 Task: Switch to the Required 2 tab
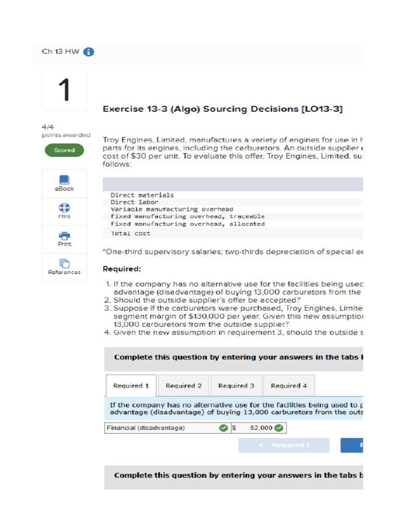pyautogui.click(x=183, y=385)
